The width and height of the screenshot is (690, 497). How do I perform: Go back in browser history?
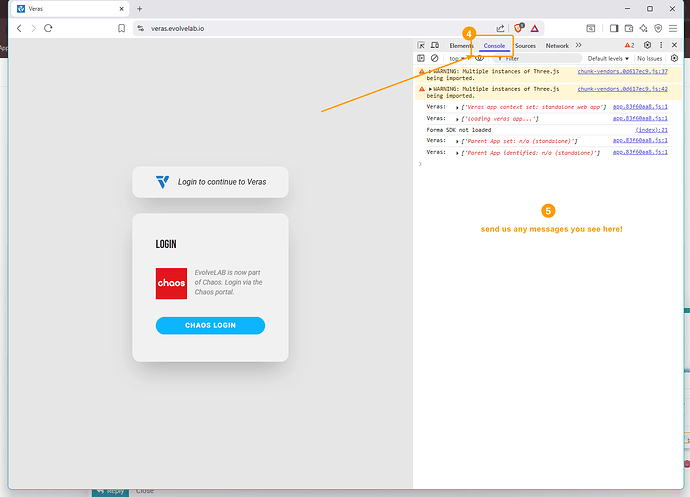point(19,28)
